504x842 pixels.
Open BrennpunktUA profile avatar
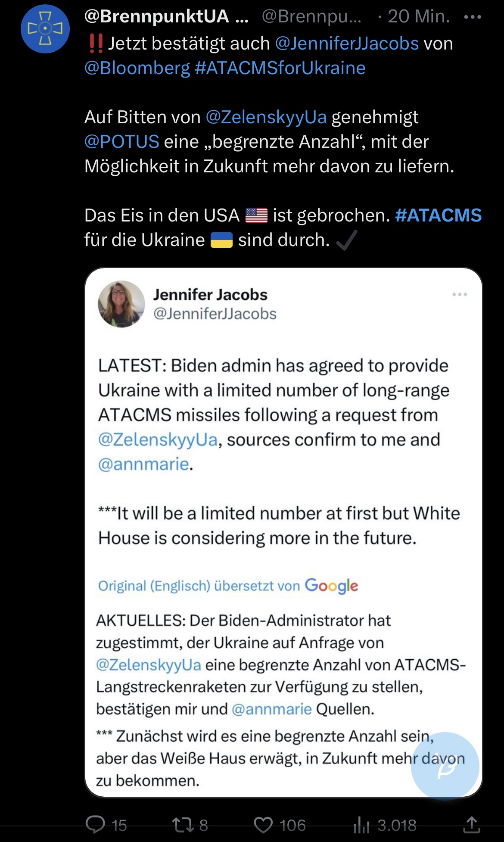tap(45, 29)
